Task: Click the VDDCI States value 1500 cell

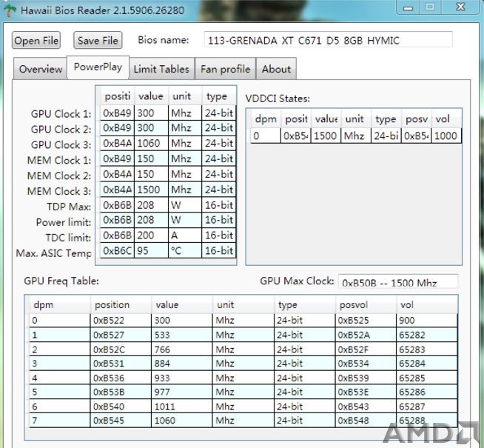Action: [x=326, y=136]
